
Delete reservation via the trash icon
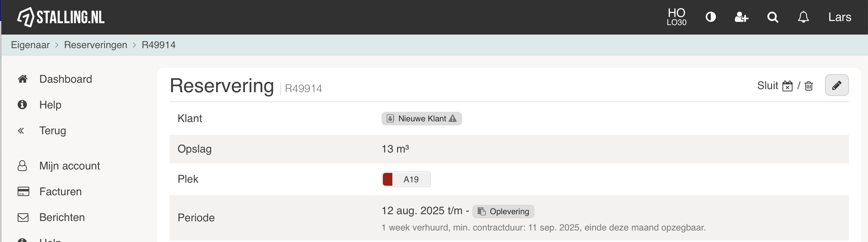809,86
